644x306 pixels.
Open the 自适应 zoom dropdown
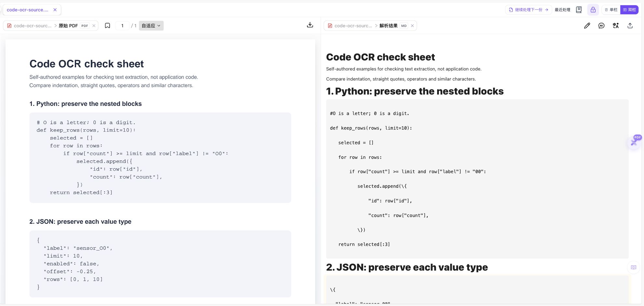[151, 26]
